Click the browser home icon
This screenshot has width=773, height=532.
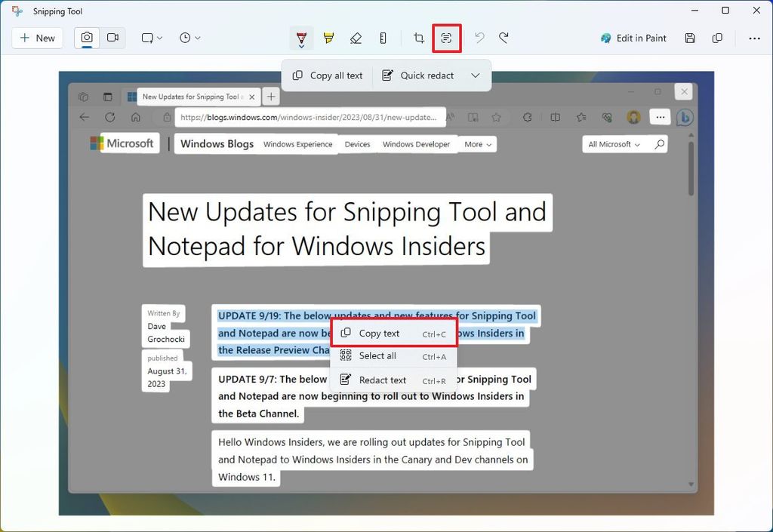tap(136, 117)
